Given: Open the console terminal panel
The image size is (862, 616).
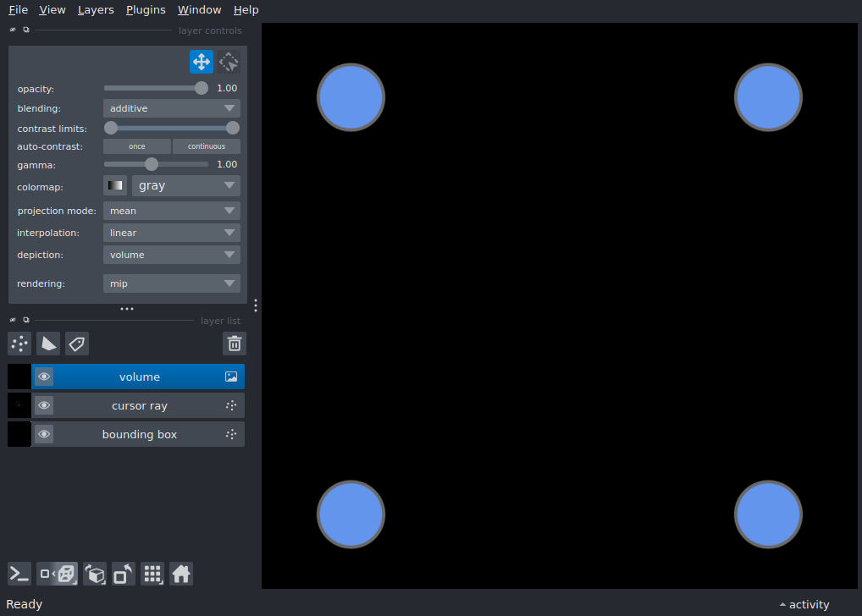Looking at the screenshot, I should (x=19, y=575).
